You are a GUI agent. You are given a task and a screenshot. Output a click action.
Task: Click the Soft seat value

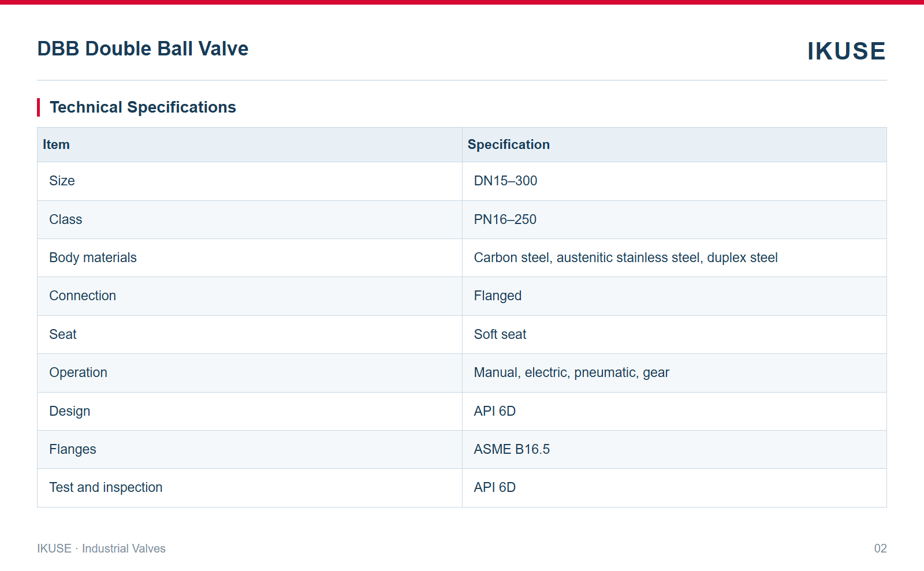[500, 334]
